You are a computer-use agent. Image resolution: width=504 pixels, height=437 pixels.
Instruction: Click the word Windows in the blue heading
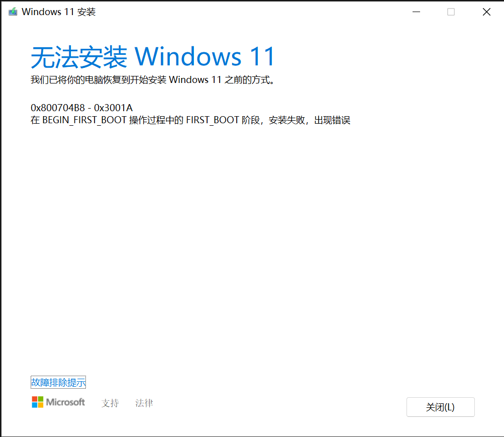(188, 57)
